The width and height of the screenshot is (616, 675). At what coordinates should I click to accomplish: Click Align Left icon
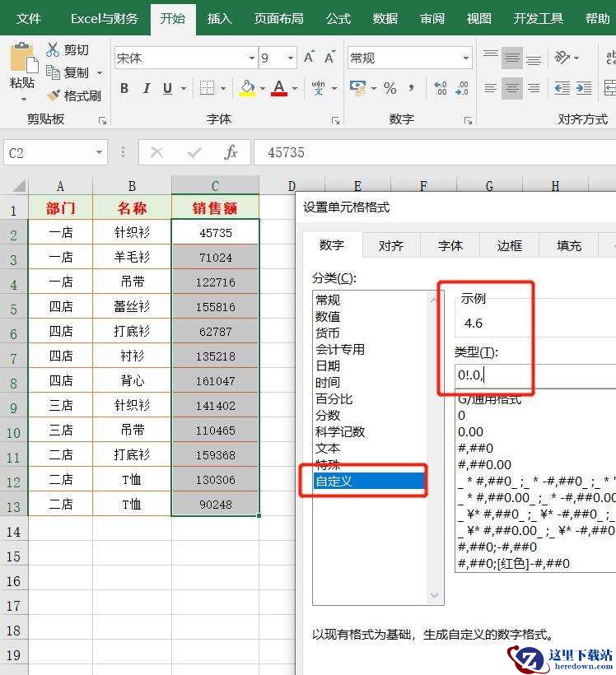click(491, 88)
